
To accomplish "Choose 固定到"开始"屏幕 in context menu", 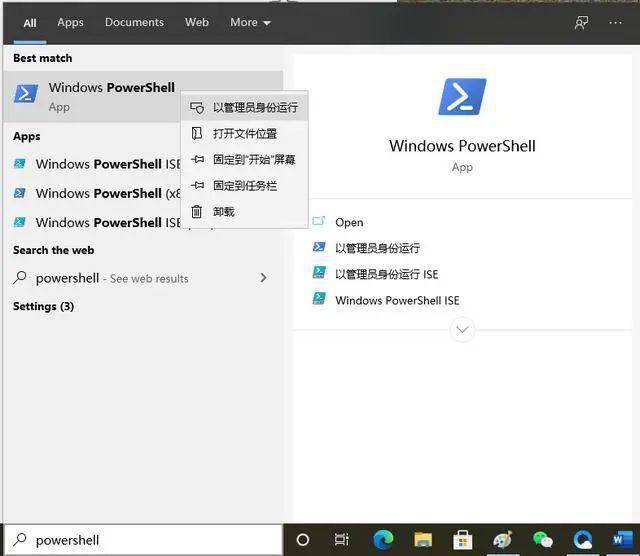I will coord(244,160).
